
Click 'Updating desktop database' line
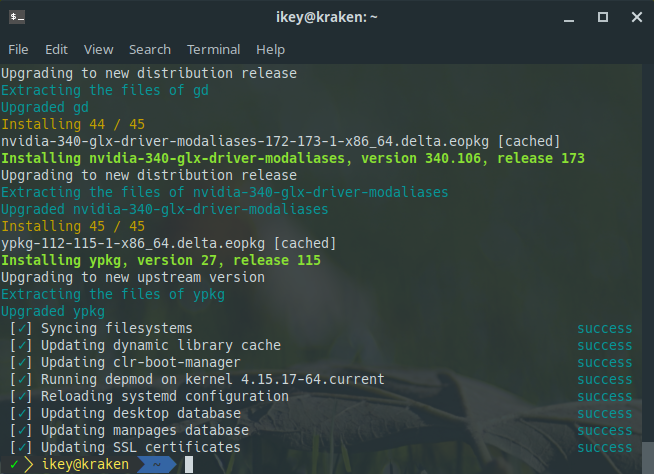[141, 413]
